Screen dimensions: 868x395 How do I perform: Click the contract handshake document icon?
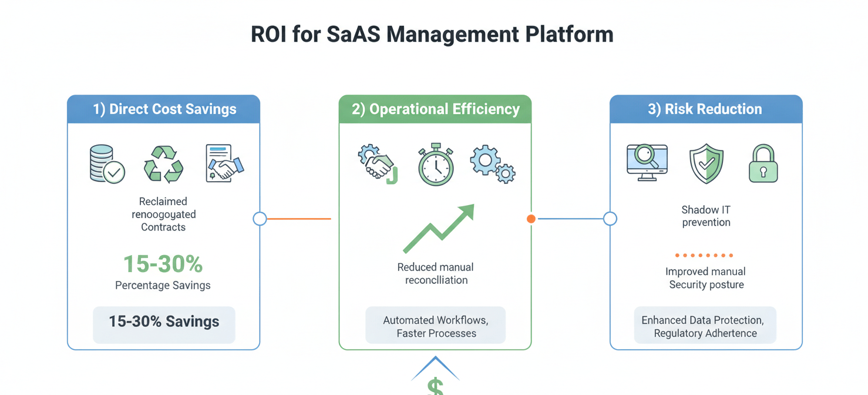(224, 163)
